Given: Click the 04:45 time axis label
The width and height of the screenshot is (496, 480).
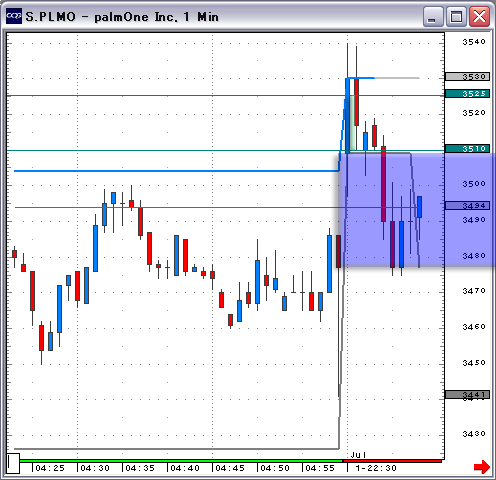Looking at the screenshot, I should [230, 468].
